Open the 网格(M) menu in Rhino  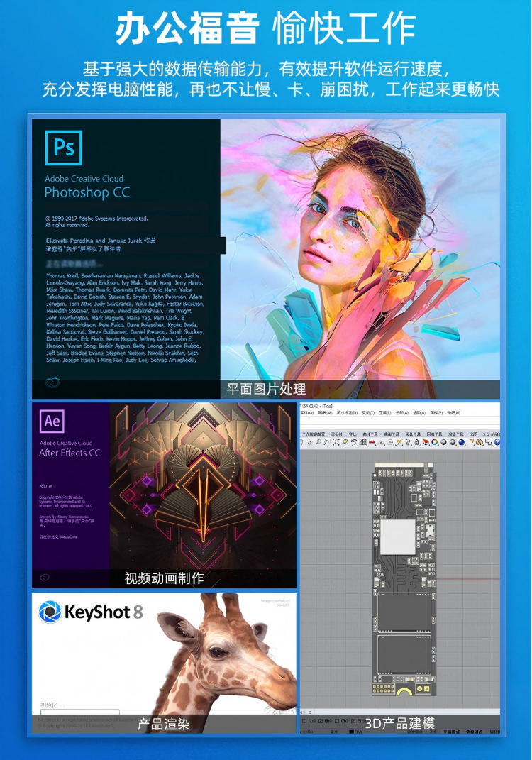coord(325,412)
